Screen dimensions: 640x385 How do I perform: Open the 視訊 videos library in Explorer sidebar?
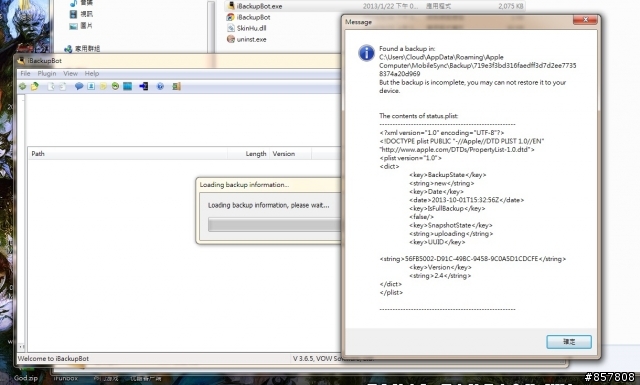pyautogui.click(x=81, y=14)
